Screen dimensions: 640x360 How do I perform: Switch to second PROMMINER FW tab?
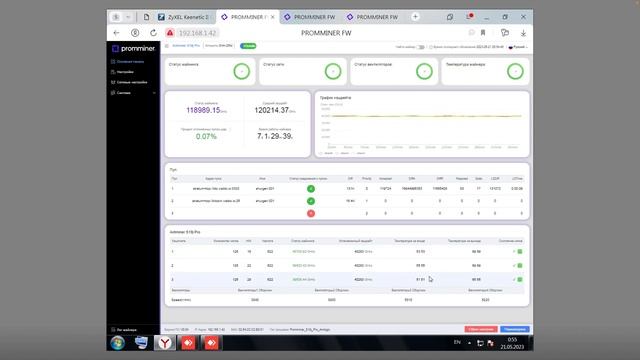310,17
